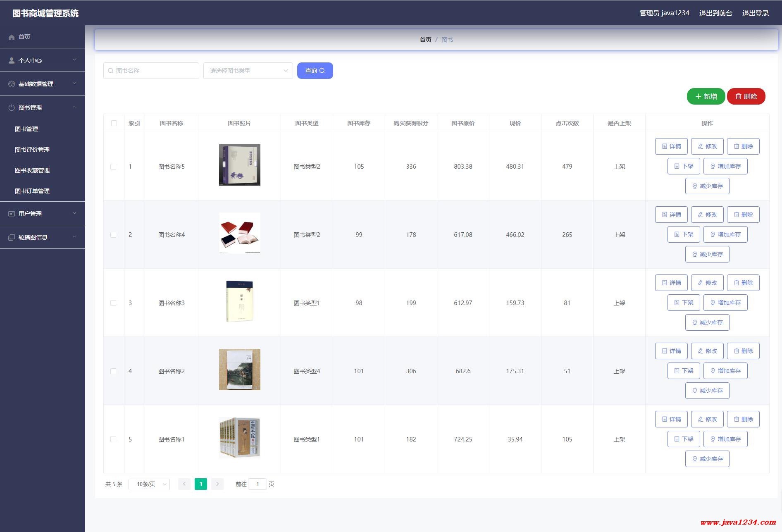Click the search magnifier in 图书名称 field
This screenshot has width=782, height=532.
click(110, 71)
